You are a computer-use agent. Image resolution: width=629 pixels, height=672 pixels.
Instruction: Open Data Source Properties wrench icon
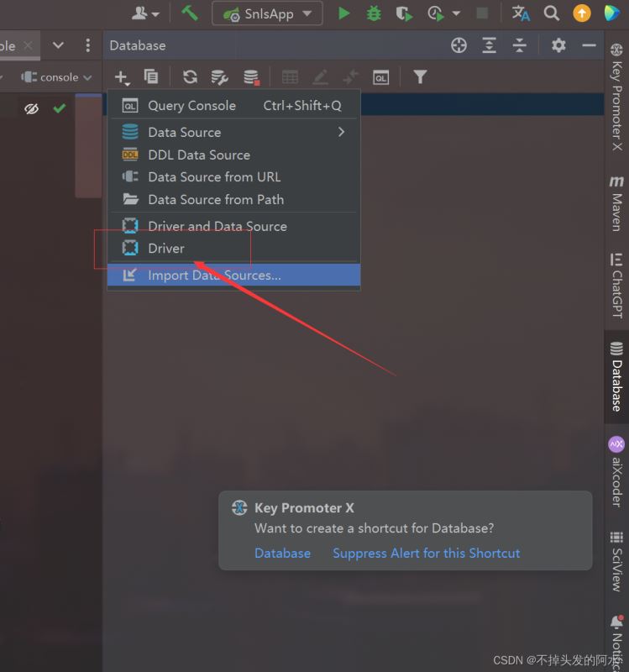pyautogui.click(x=219, y=77)
